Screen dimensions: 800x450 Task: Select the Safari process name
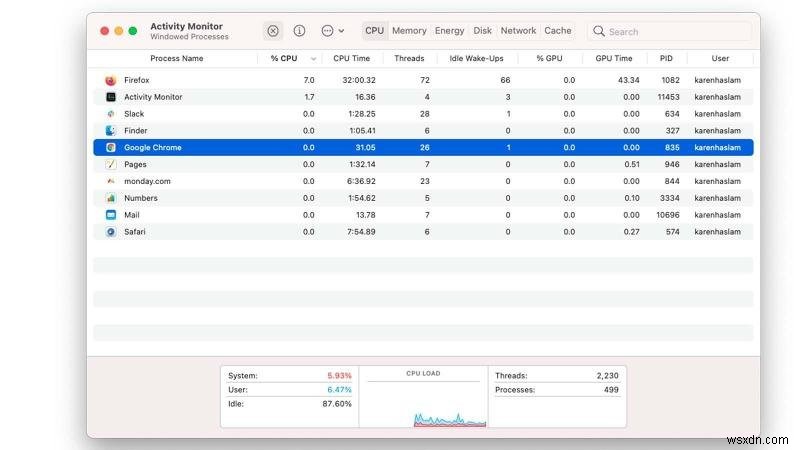pos(135,232)
